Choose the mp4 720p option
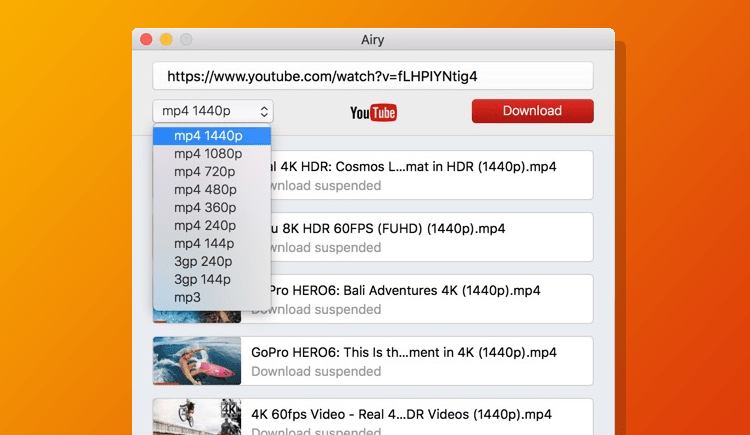Screen dimensions: 750x435 (212, 172)
